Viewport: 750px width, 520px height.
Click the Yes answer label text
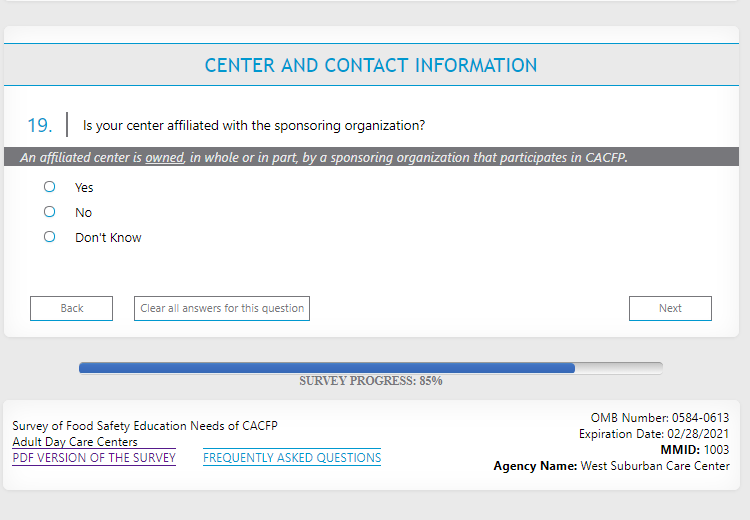(x=84, y=187)
